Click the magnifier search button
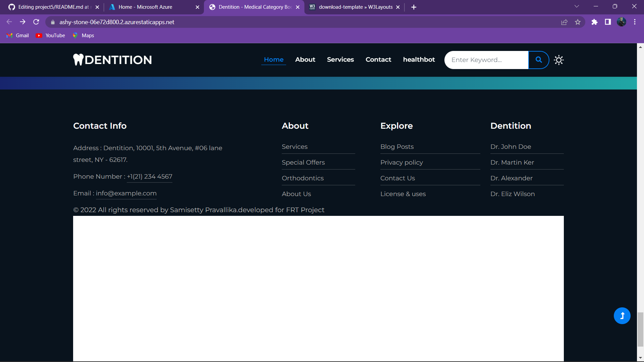 click(539, 60)
